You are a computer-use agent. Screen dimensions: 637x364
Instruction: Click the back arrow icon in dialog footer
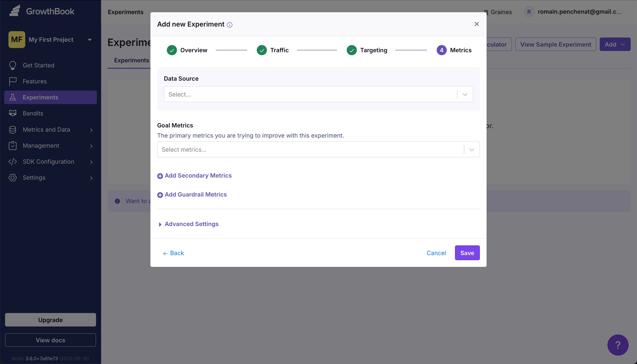(165, 253)
